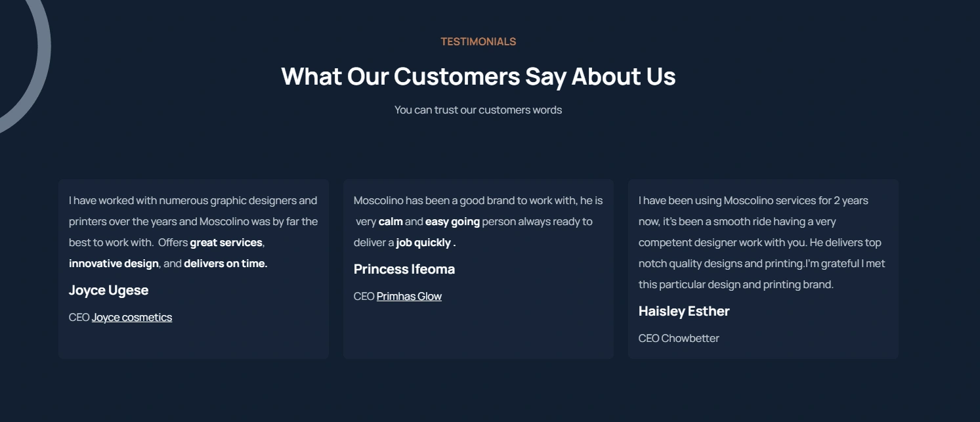Click the bold 'easy going' text

452,222
